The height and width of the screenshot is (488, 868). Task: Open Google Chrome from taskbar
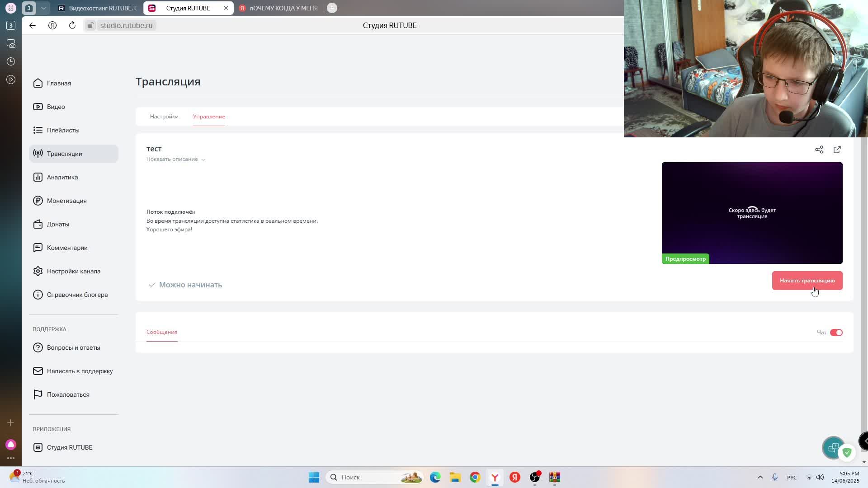[475, 477]
